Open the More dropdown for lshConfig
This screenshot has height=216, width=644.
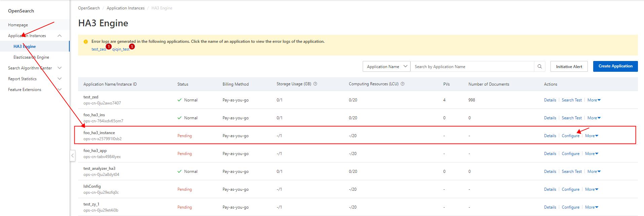click(x=592, y=189)
